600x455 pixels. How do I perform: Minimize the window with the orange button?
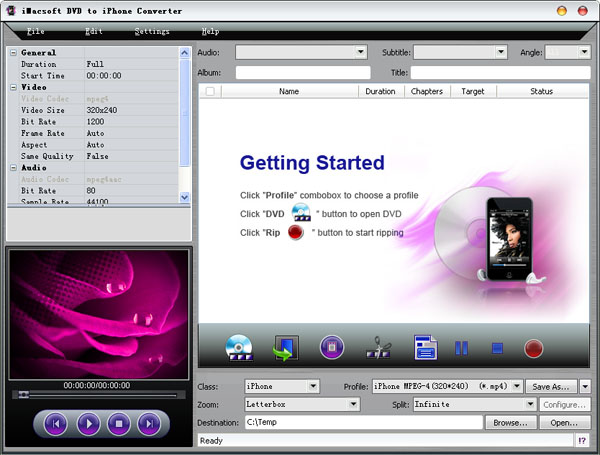(x=562, y=11)
